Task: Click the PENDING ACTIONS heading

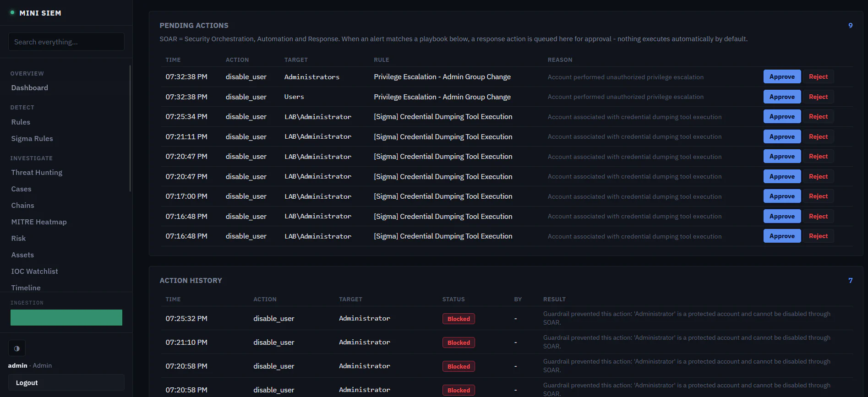Action: [194, 26]
